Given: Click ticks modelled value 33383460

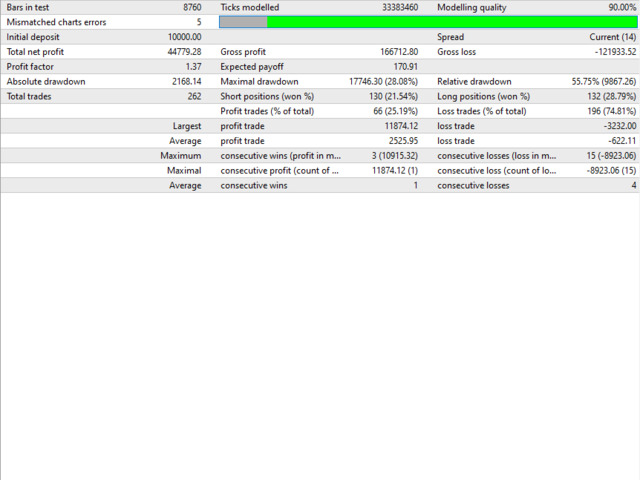Looking at the screenshot, I should pyautogui.click(x=400, y=7).
